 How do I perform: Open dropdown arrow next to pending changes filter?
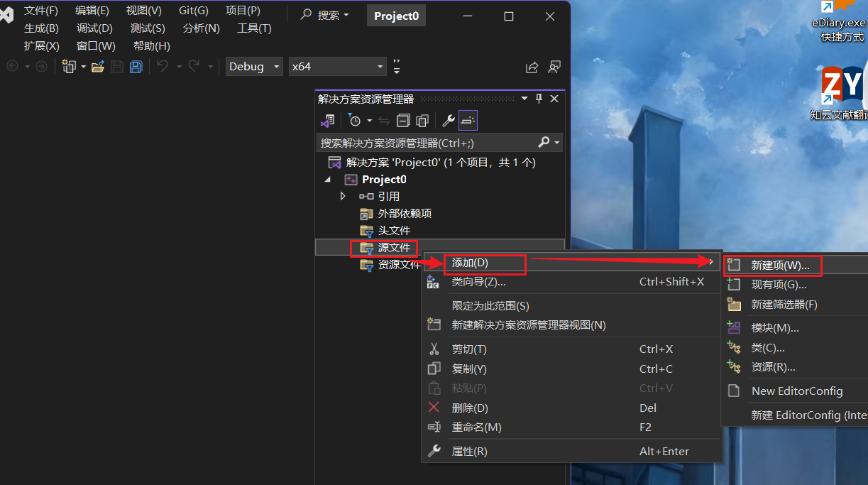pyautogui.click(x=369, y=121)
